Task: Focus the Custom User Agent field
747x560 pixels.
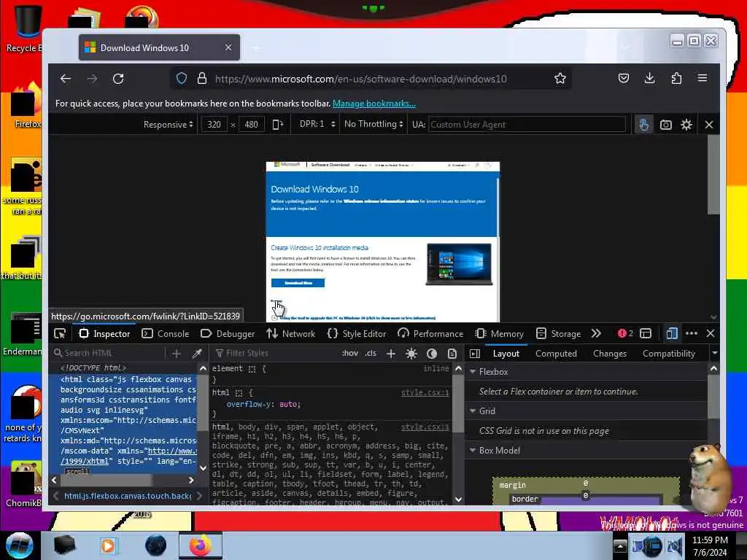Action: tap(527, 124)
